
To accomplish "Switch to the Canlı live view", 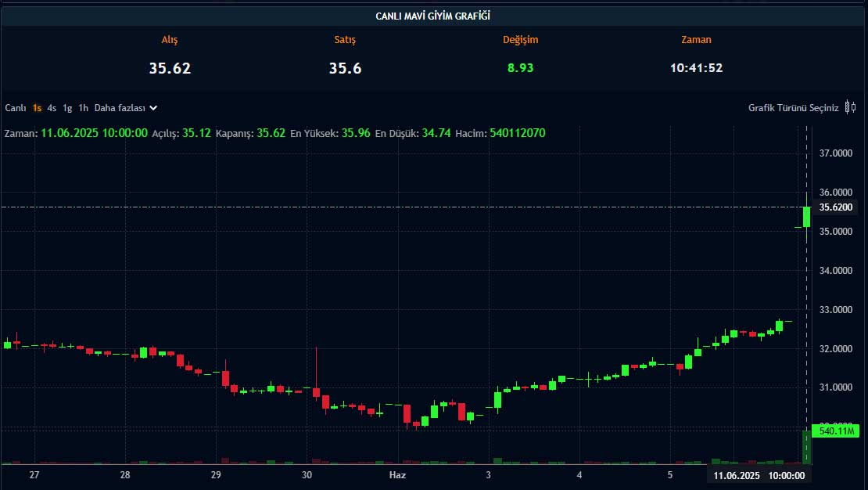I will [x=16, y=108].
